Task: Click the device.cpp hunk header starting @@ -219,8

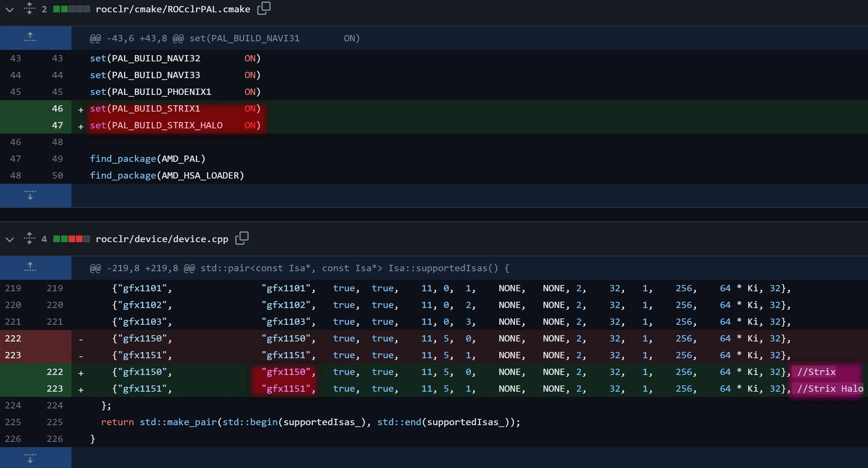Action: click(x=299, y=268)
